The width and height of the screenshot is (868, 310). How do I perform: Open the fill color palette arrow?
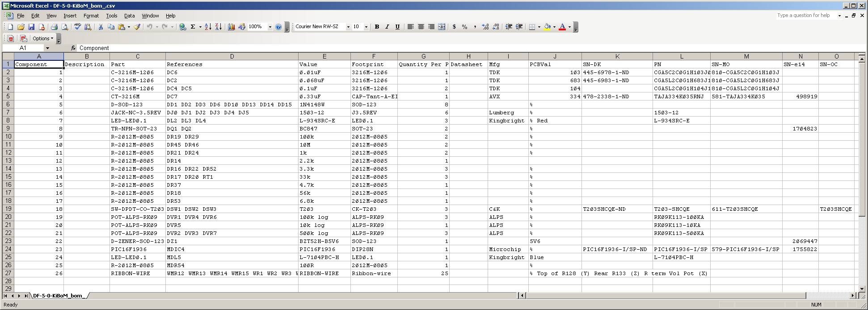554,27
